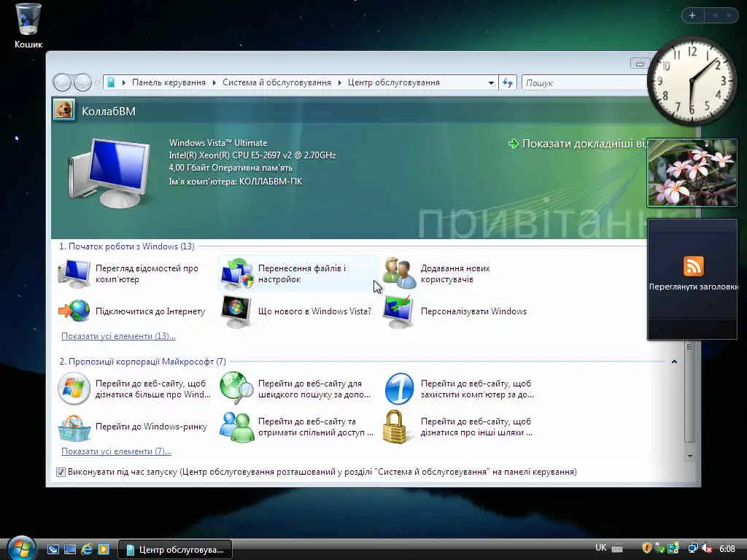
Task: Click Переглянути заголовки in feed gadget
Action: click(x=693, y=287)
